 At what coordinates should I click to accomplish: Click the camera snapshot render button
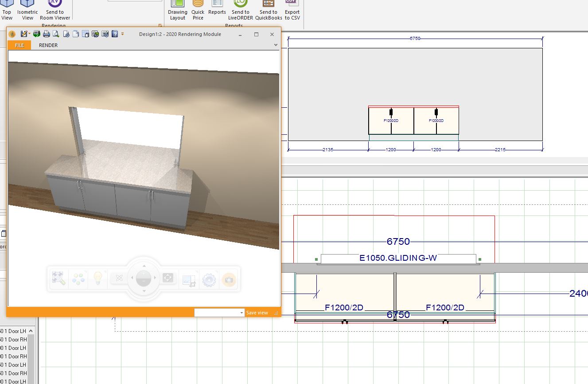229,279
